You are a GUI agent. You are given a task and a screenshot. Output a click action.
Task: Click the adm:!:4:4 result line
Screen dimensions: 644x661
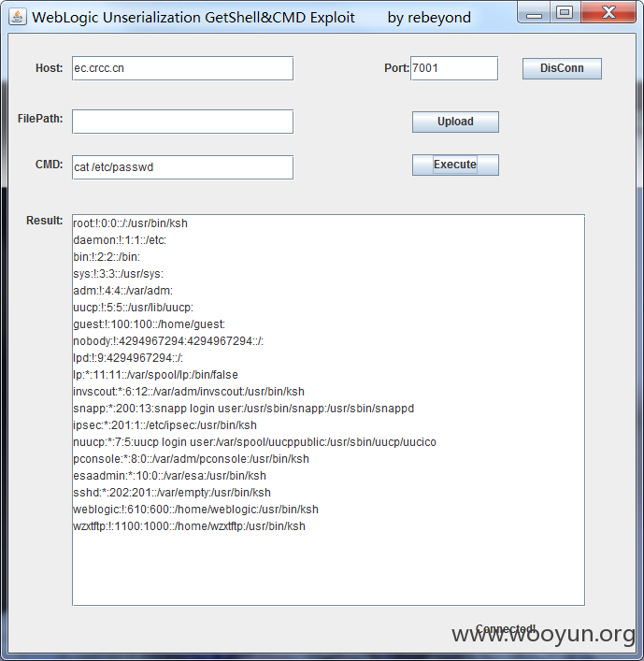coord(122,291)
